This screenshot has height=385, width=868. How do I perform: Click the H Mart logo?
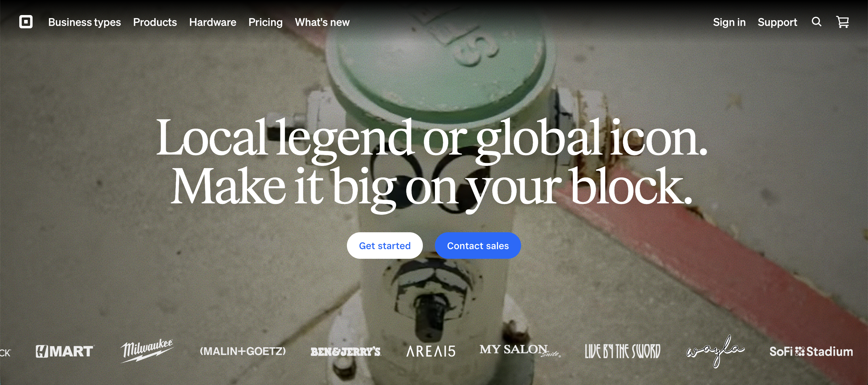click(x=64, y=351)
